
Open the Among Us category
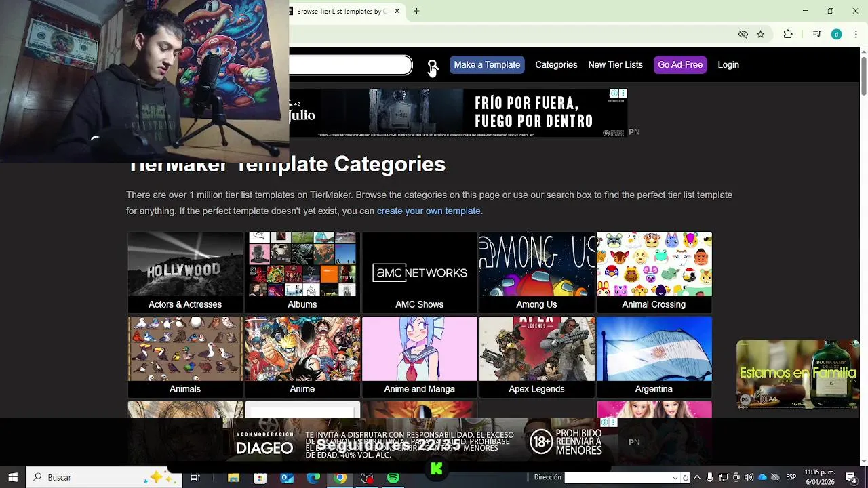pyautogui.click(x=536, y=272)
